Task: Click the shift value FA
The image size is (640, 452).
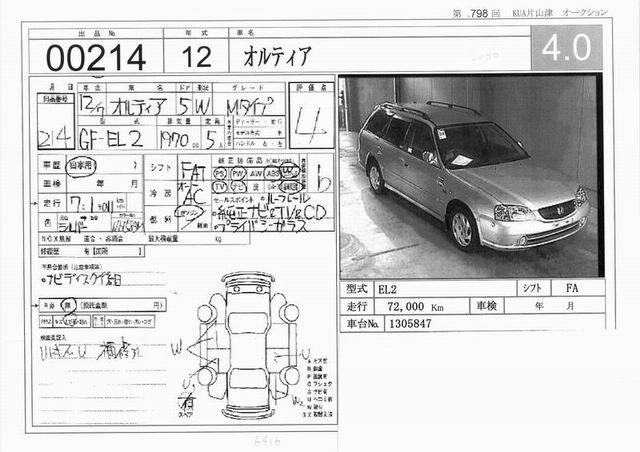Action: coord(572,288)
